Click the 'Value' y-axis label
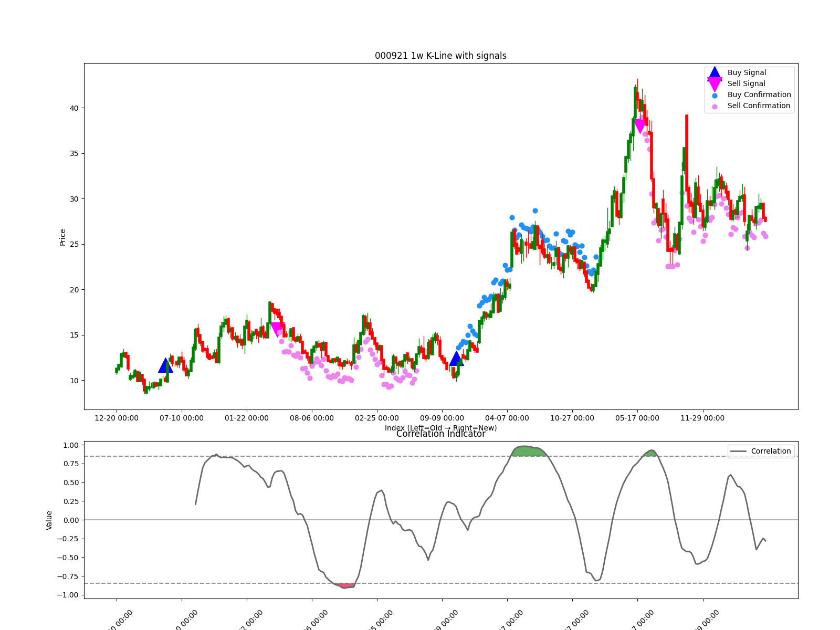This screenshot has width=840, height=630. click(x=49, y=520)
